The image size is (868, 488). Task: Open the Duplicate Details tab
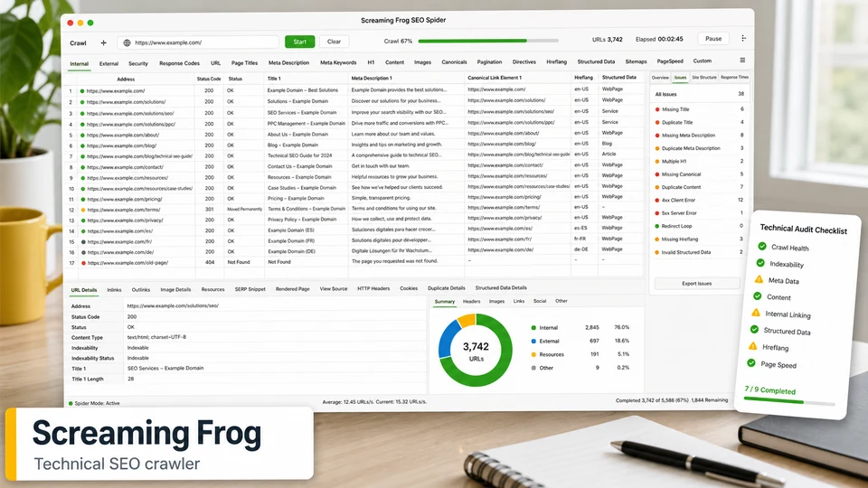point(447,288)
